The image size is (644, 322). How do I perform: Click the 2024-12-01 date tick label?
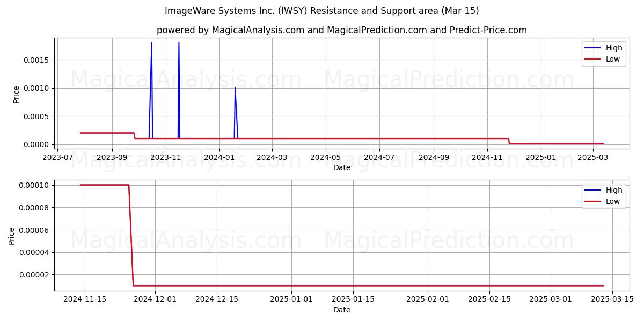[155, 300]
